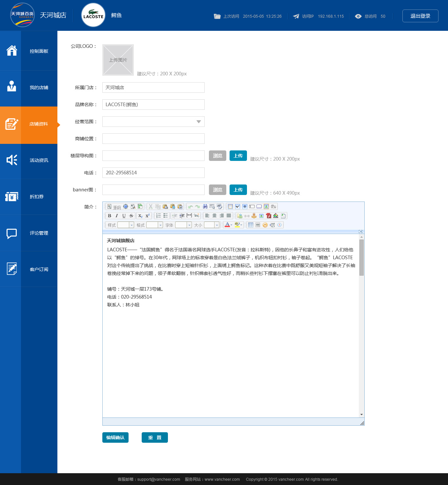448x485 pixels.
Task: Apply italic formatting in the editor
Action: tap(117, 216)
